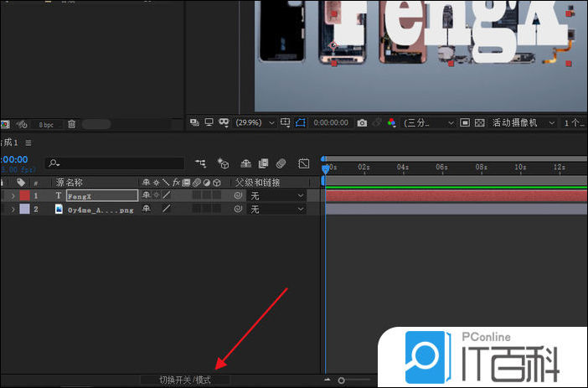Click the red label color of layer 1

click(x=24, y=195)
